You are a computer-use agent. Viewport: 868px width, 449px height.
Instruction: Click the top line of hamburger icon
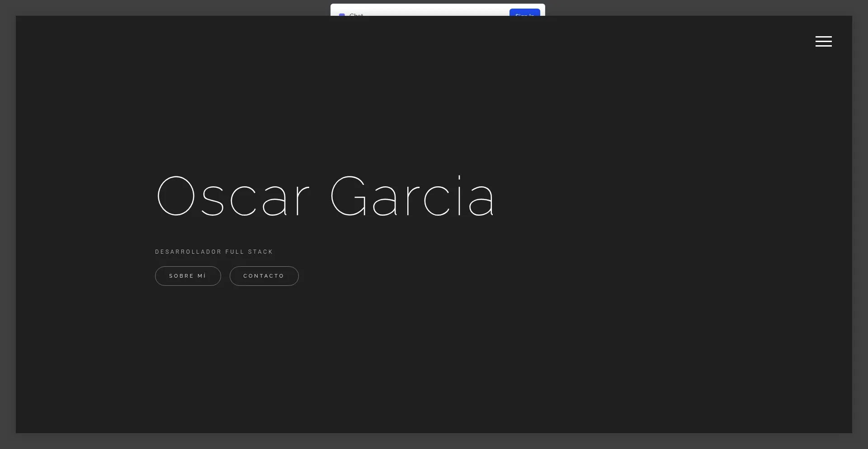click(x=823, y=37)
